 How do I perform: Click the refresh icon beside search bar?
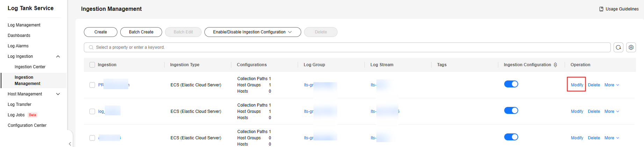click(618, 47)
